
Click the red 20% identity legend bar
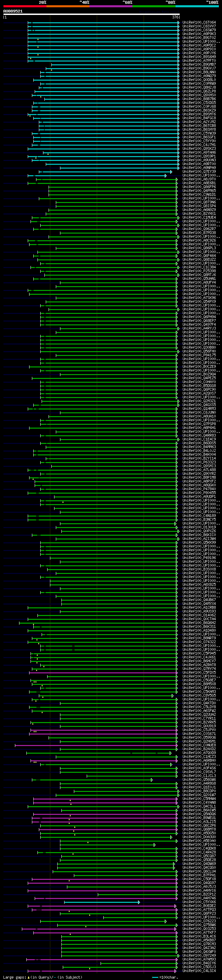pos(25,7)
